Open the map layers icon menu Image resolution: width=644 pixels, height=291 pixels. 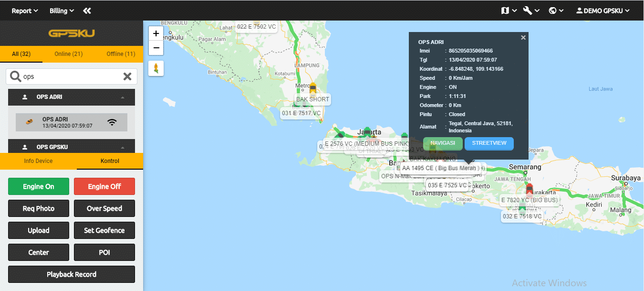509,11
